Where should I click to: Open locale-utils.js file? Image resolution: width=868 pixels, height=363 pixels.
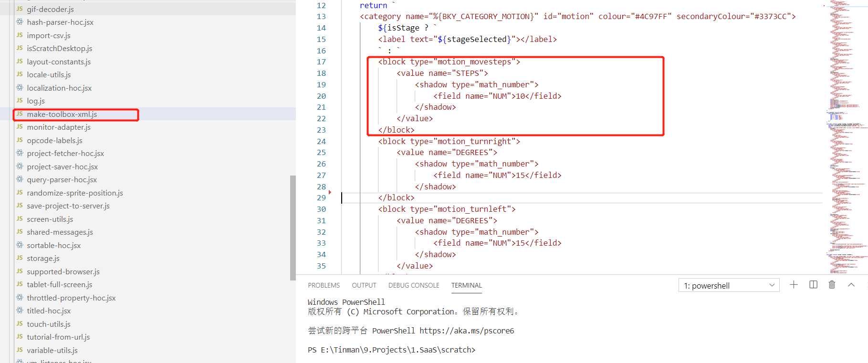pyautogui.click(x=49, y=74)
